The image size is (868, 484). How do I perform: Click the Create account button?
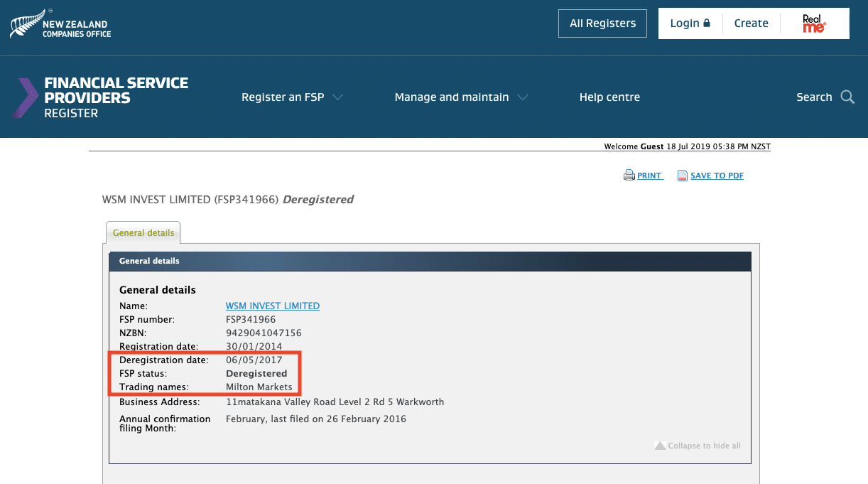point(752,23)
